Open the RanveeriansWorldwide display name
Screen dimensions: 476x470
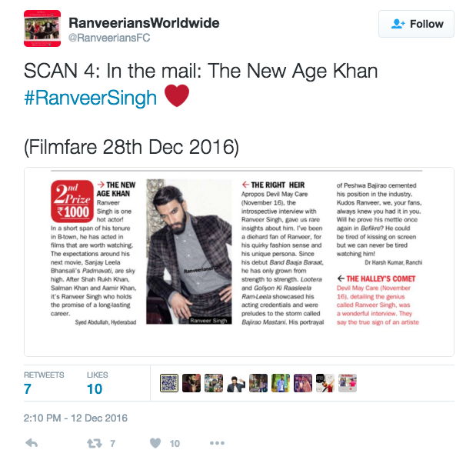144,23
